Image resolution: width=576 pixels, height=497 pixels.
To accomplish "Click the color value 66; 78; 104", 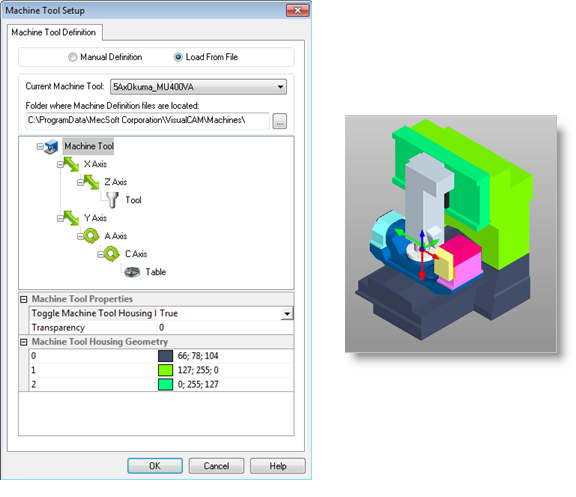I will coord(198,356).
